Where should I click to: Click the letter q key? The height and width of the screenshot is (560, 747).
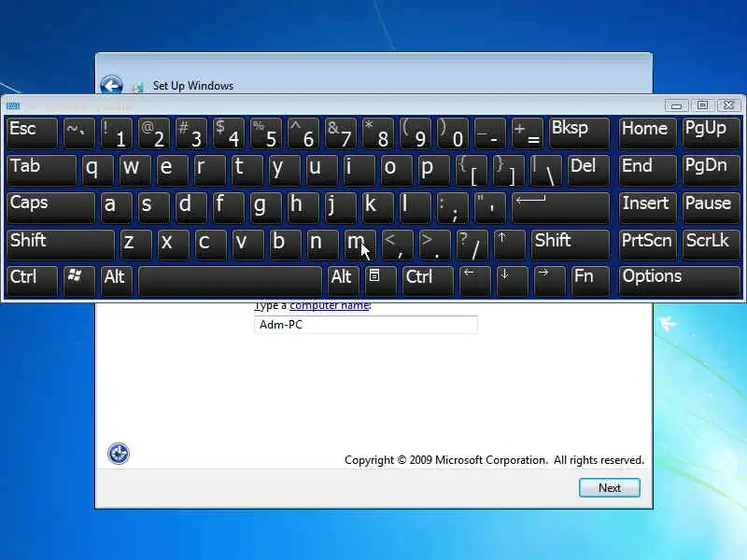97,170
